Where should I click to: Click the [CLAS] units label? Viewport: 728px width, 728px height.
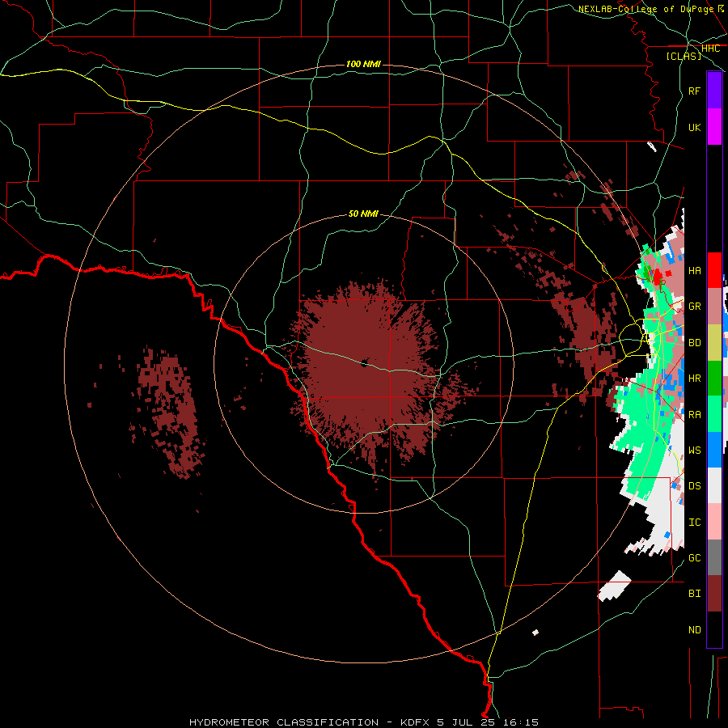[684, 56]
